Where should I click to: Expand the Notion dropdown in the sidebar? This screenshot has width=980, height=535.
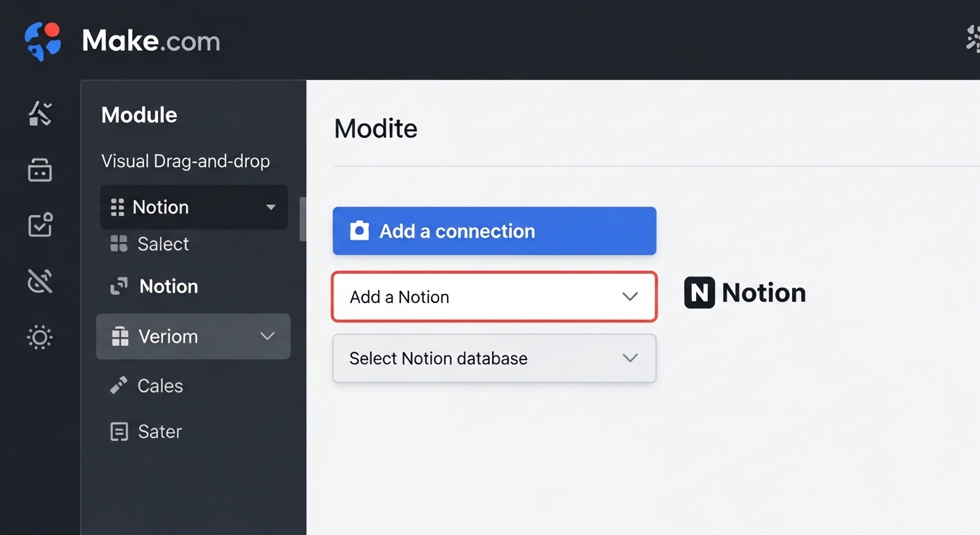pyautogui.click(x=271, y=207)
